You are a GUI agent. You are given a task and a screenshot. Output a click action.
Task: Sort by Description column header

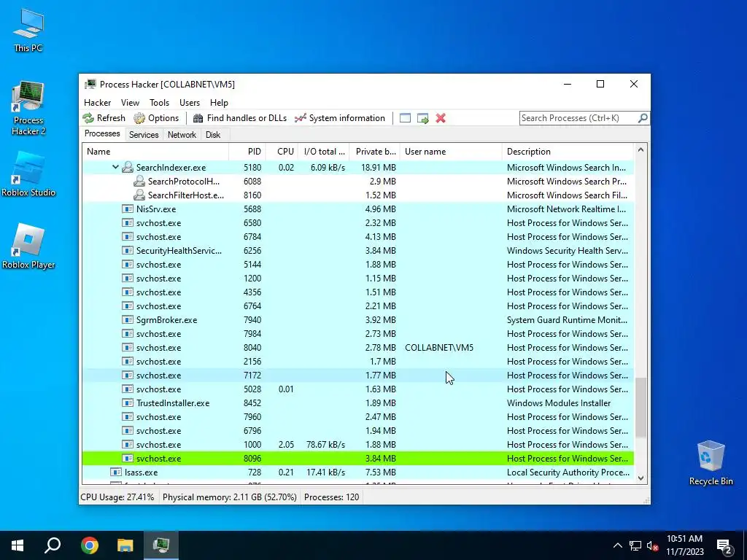pos(568,152)
